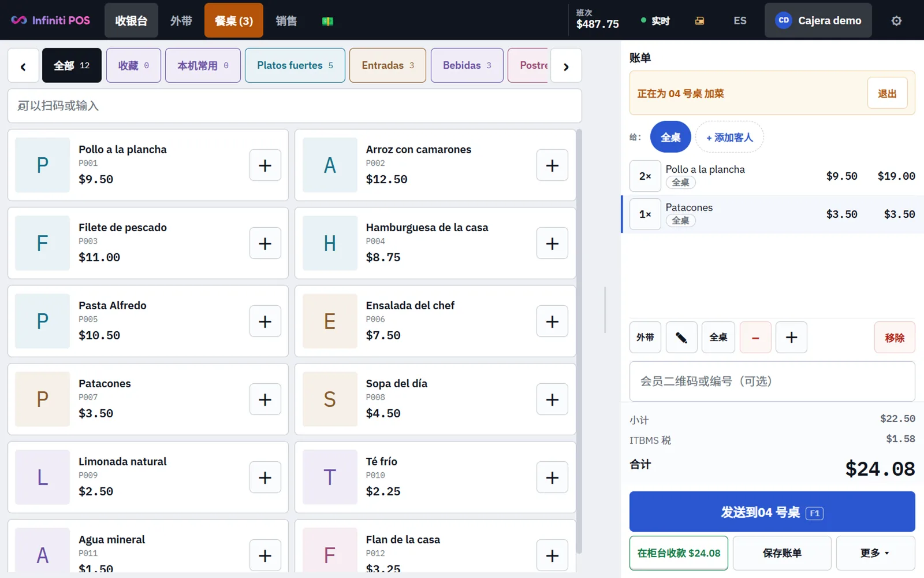Switch language to ES
The height and width of the screenshot is (578, 924).
point(740,21)
